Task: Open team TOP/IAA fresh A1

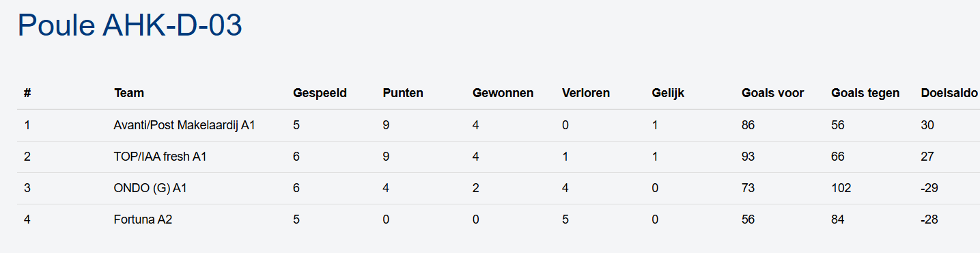Action: point(160,157)
